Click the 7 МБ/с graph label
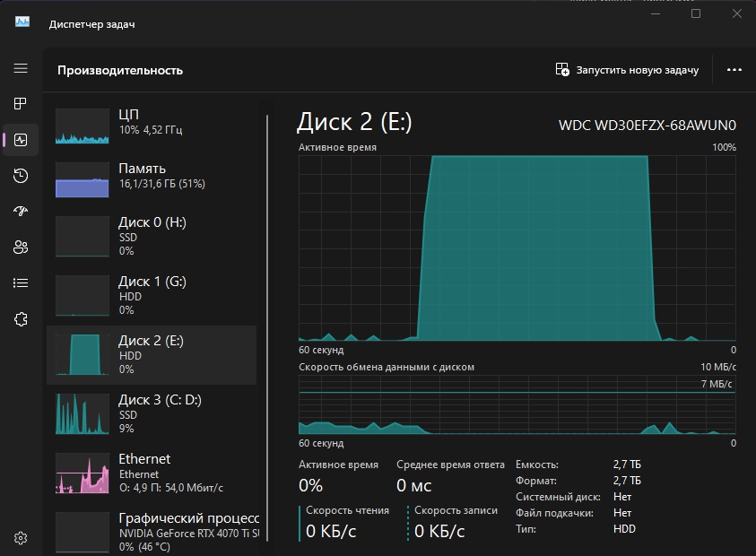The height and width of the screenshot is (556, 756). pos(717,384)
